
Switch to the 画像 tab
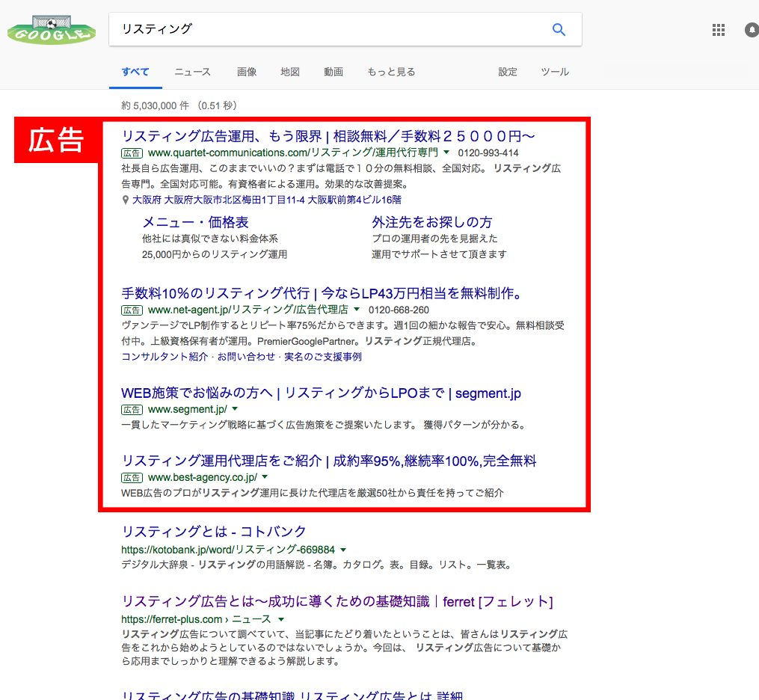click(246, 72)
